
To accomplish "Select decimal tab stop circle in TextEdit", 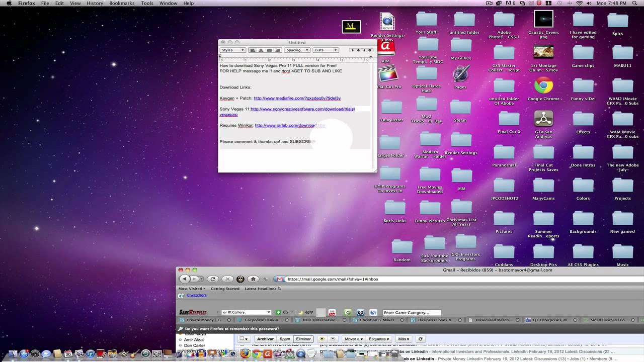I will point(370,50).
